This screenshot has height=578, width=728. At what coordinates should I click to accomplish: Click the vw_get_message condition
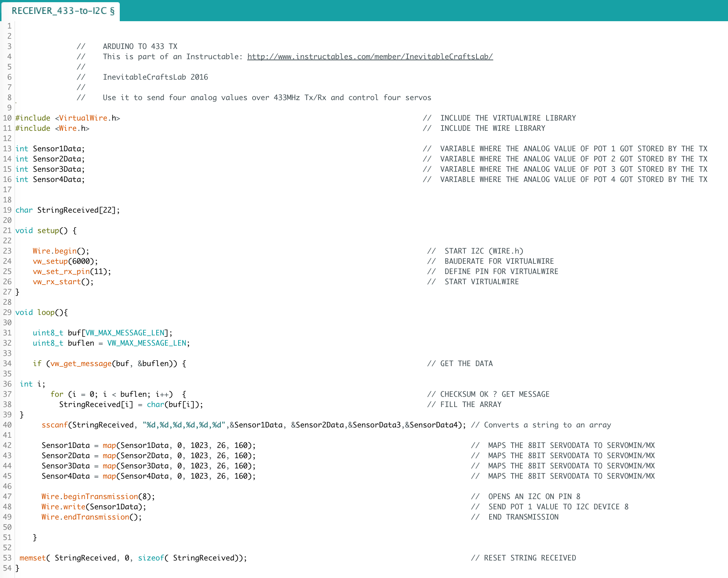click(x=80, y=363)
